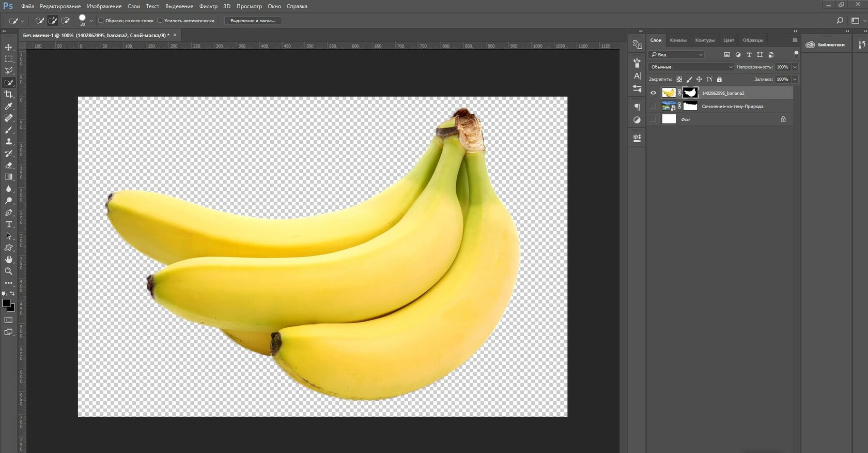
Task: Open the blend mode 'Обычные' dropdown
Action: tap(691, 67)
